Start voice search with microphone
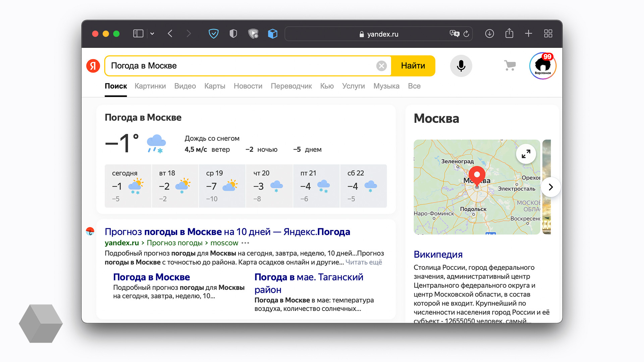 pos(461,66)
